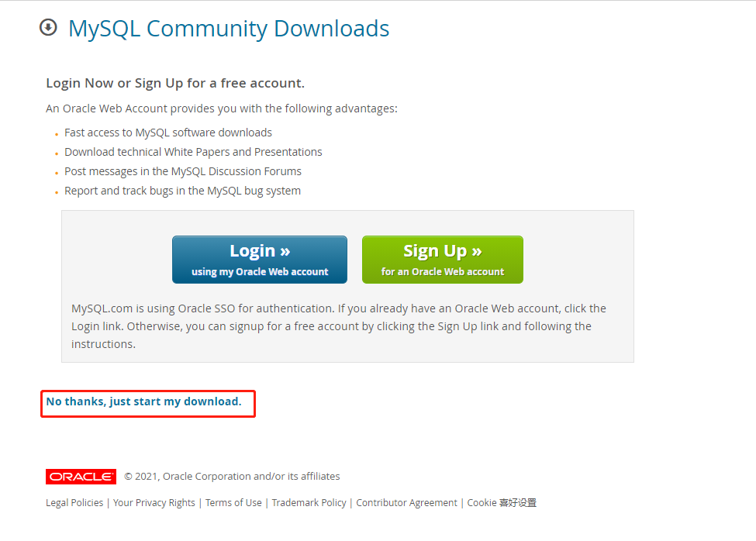Open the Trademark Policy link

pyautogui.click(x=309, y=502)
